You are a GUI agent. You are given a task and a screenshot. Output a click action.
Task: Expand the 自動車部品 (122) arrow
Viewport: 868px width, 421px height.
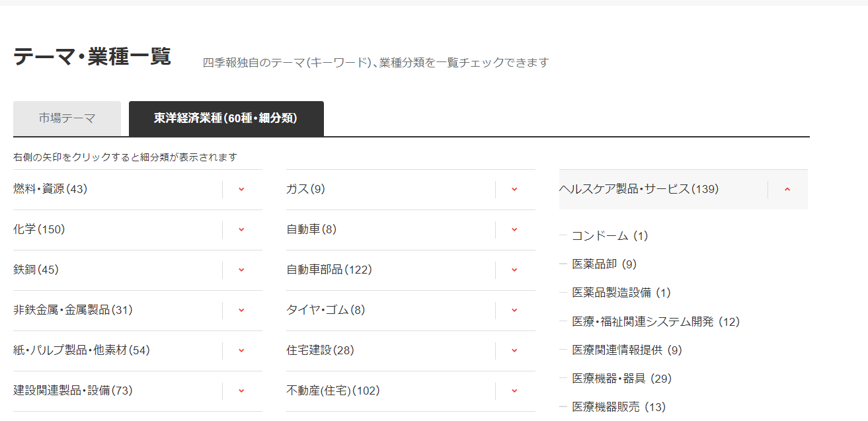pos(514,270)
